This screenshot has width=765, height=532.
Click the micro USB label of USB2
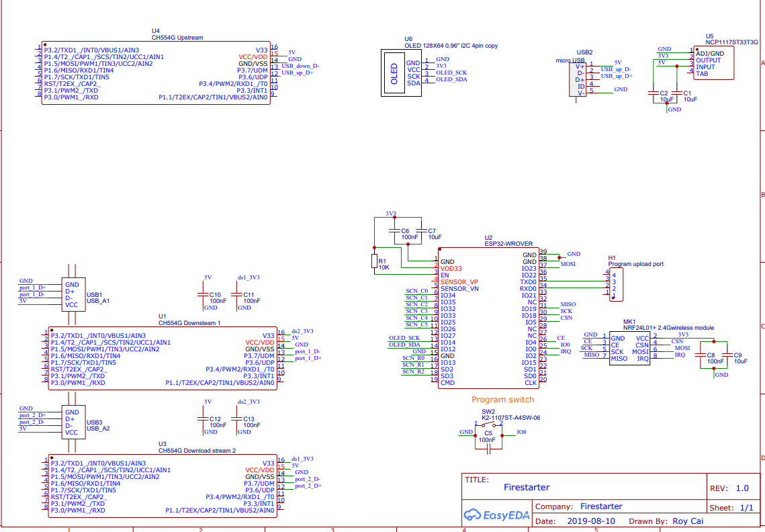click(570, 60)
